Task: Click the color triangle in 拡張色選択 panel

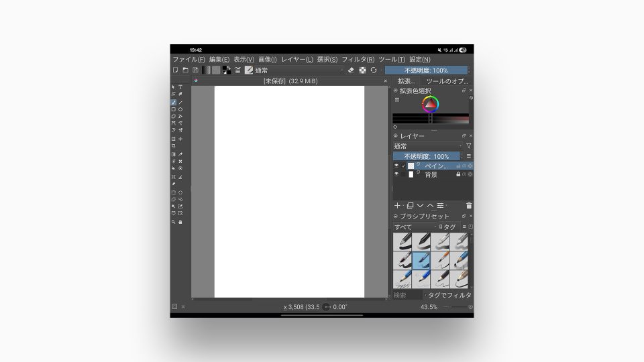Action: pyautogui.click(x=430, y=104)
